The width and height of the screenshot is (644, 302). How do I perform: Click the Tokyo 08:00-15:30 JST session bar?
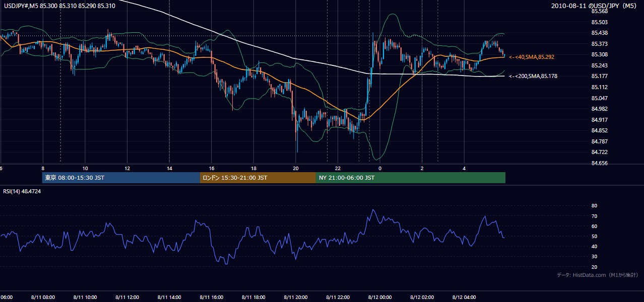point(121,178)
